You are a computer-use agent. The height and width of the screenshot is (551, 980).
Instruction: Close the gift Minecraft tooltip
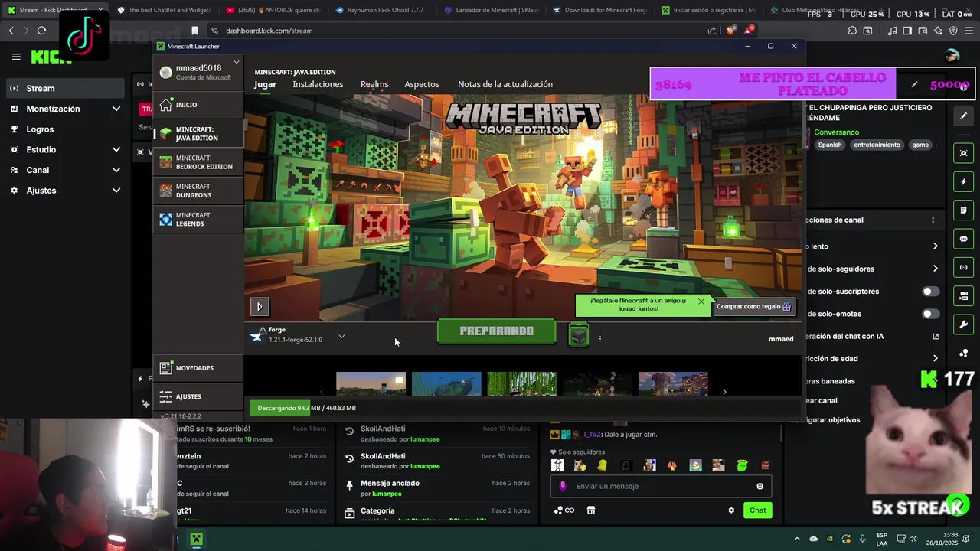pos(701,302)
